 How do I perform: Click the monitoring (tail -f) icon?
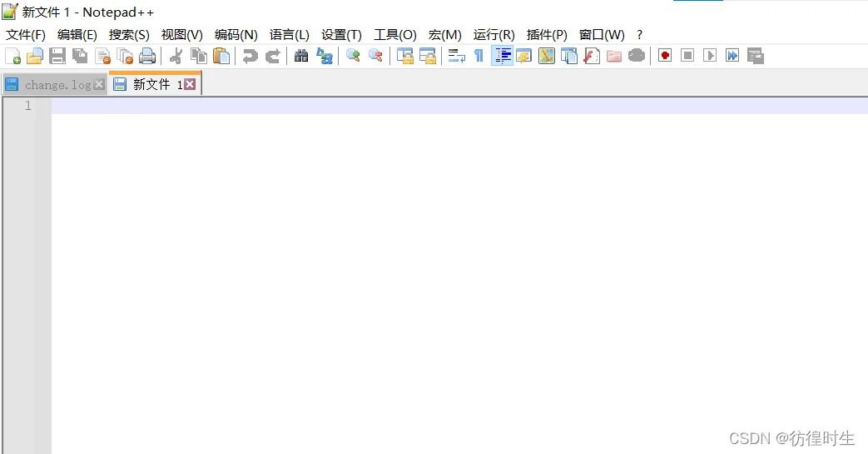point(637,56)
